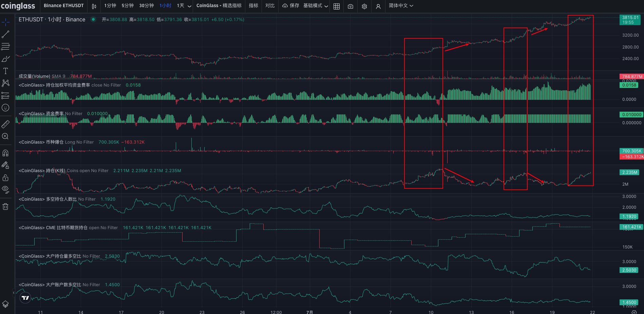Click the 2.235M open interest axis label
Image resolution: width=644 pixels, height=314 pixels.
coord(630,172)
